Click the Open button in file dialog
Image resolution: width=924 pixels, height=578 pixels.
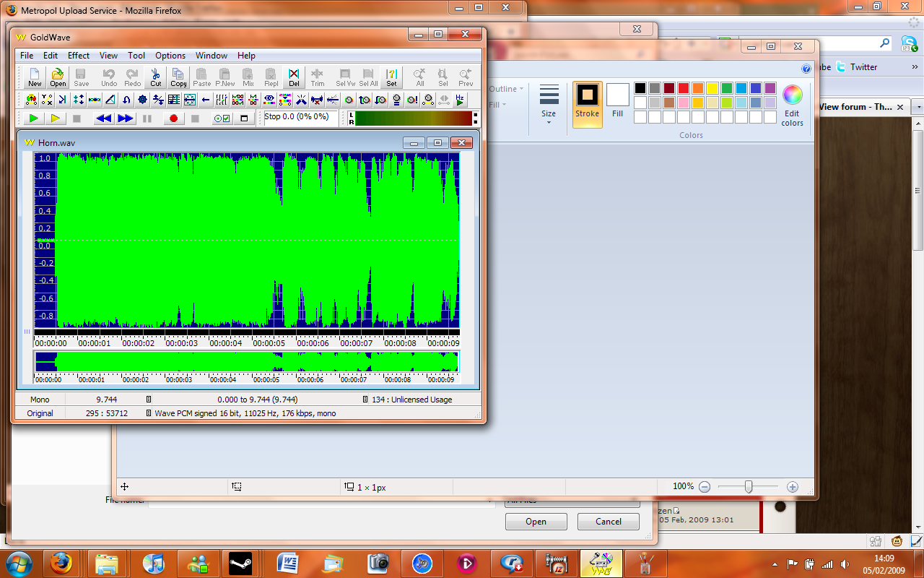tap(536, 522)
